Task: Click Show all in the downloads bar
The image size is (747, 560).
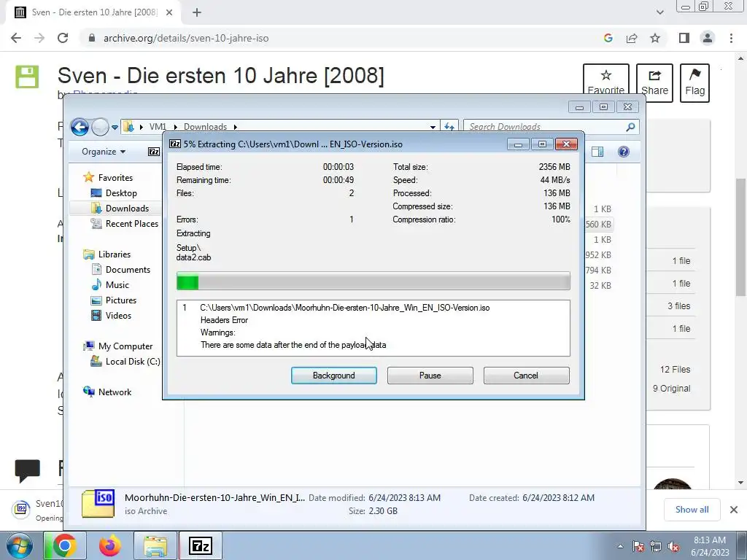Action: pyautogui.click(x=692, y=510)
